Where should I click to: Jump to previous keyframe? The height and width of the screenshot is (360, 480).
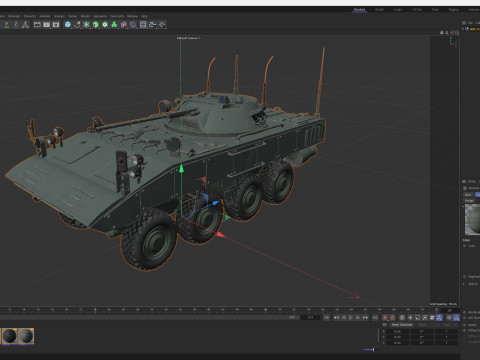(x=336, y=318)
